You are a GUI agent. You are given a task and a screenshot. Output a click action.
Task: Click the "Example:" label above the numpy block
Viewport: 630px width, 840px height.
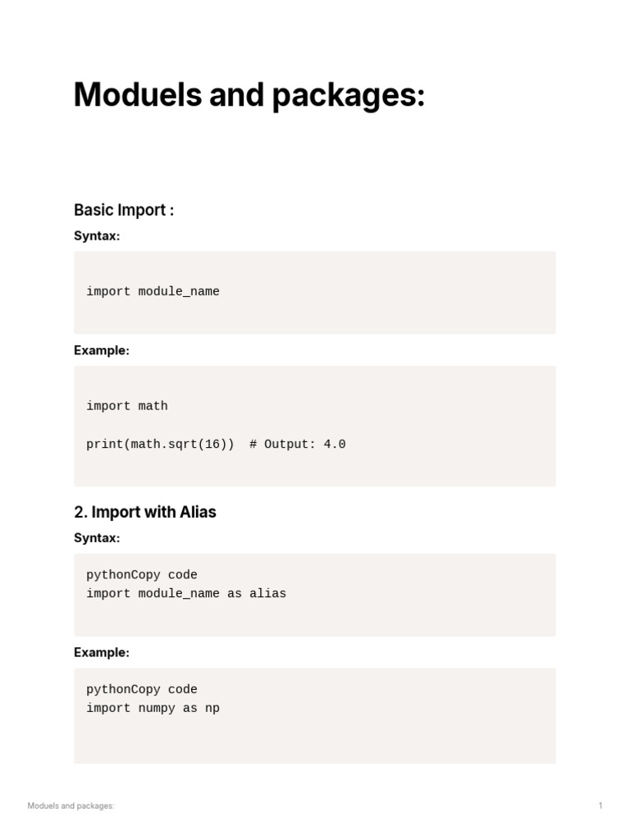pyautogui.click(x=102, y=653)
